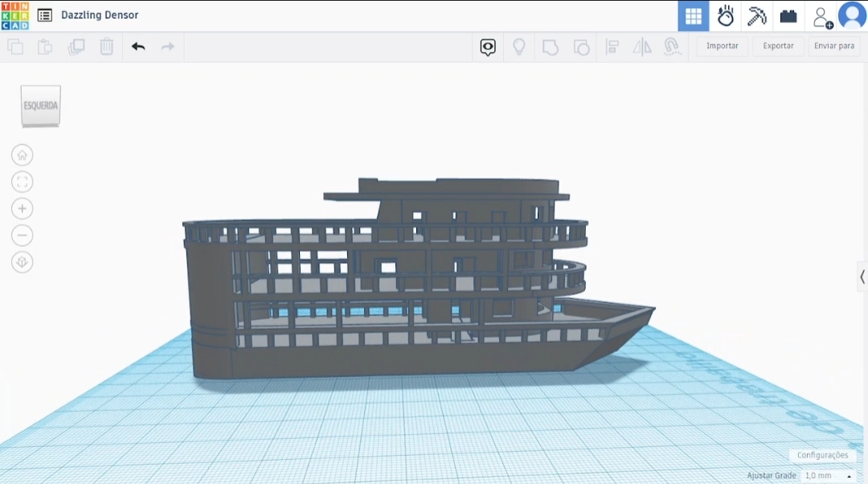Toggle orthographic perspective view cube icon
Viewport: 868px width, 484px height.
(x=23, y=262)
